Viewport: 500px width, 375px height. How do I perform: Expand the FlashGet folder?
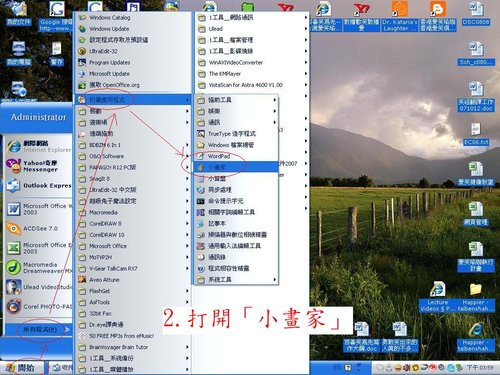pyautogui.click(x=133, y=291)
